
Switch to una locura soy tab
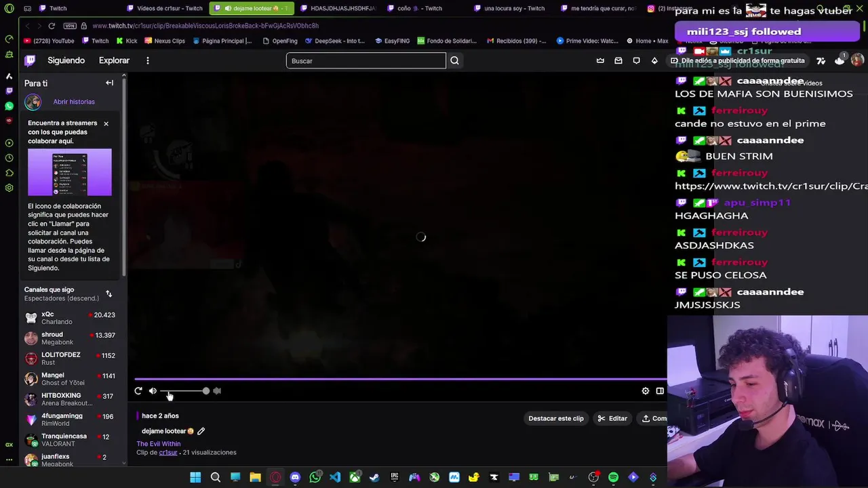tap(509, 8)
